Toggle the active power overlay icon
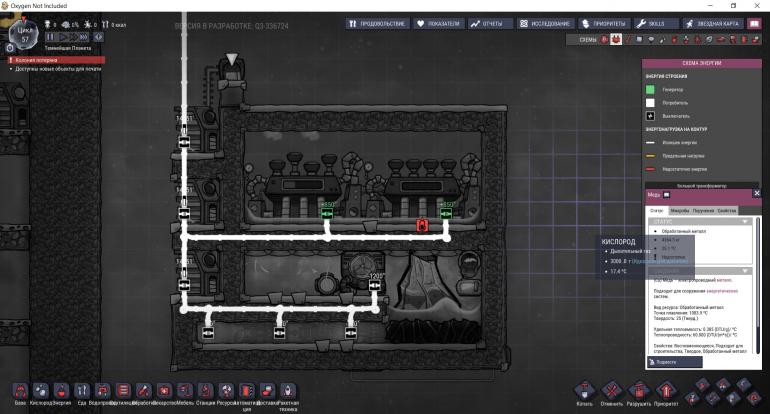This screenshot has width=770, height=414. [x=615, y=40]
